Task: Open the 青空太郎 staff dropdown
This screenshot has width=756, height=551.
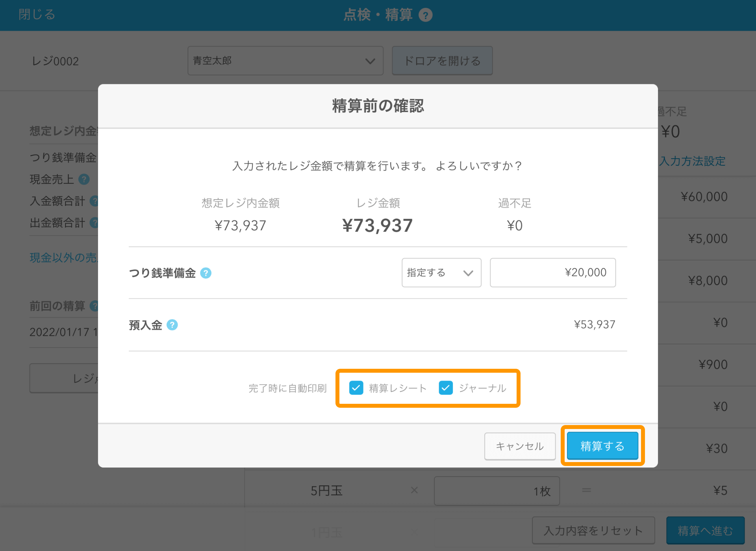Action: point(285,61)
